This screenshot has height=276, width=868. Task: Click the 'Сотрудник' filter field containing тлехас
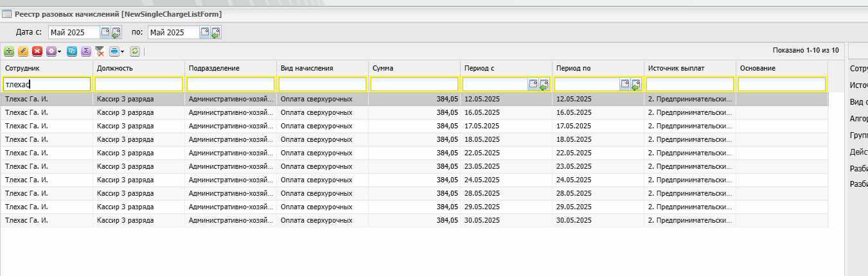point(47,84)
